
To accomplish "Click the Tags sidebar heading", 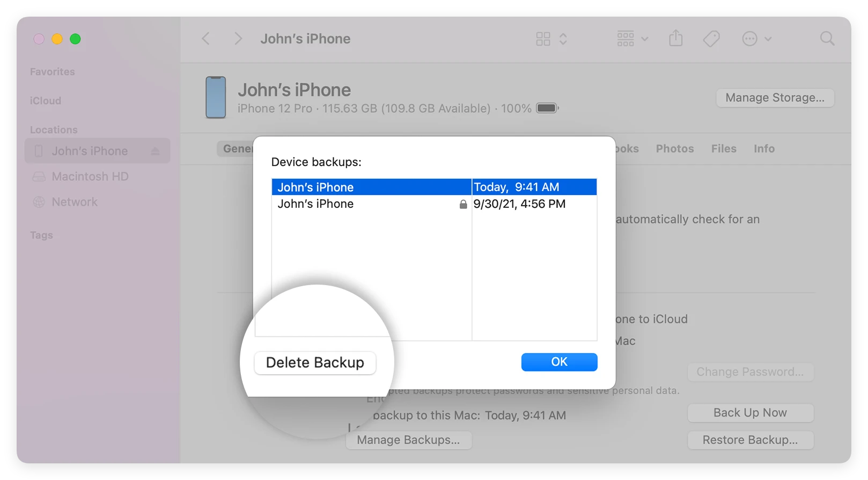I will point(41,235).
